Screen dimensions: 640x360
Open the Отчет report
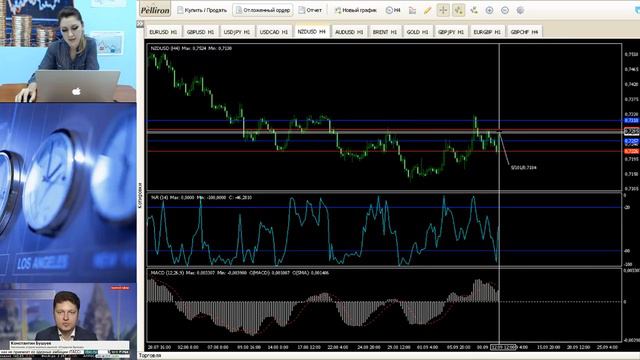pos(310,10)
